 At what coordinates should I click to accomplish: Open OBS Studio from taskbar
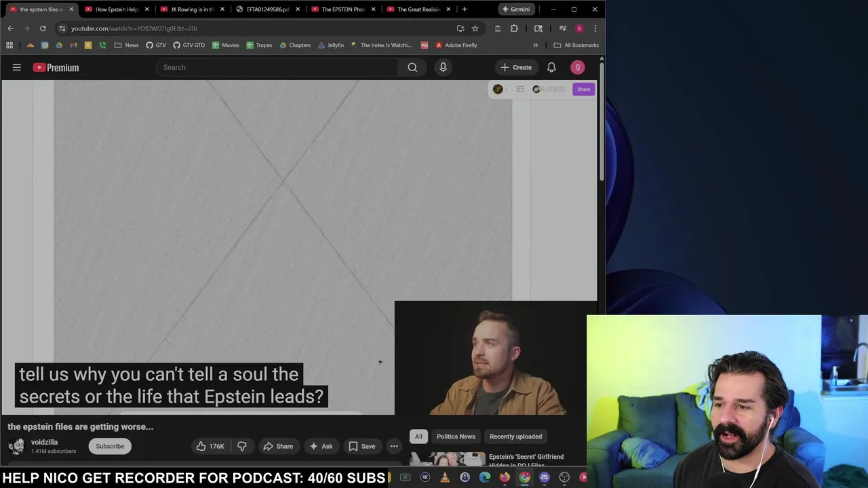(x=564, y=477)
